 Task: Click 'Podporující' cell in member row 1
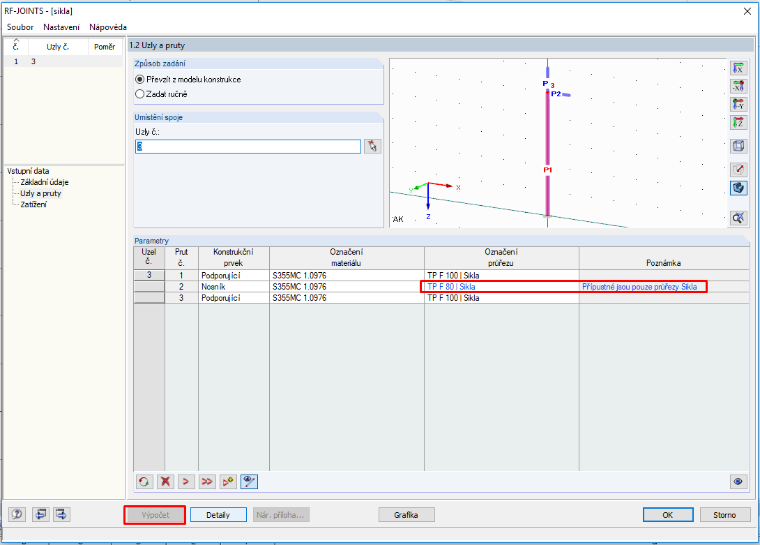[x=234, y=275]
